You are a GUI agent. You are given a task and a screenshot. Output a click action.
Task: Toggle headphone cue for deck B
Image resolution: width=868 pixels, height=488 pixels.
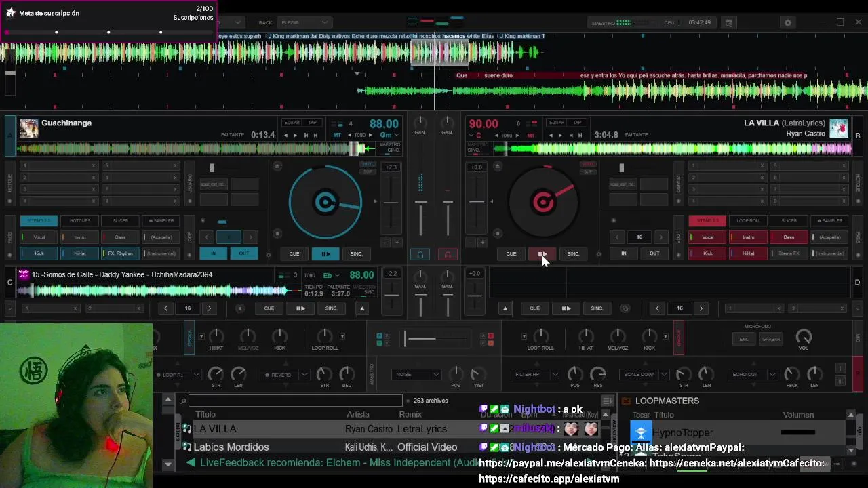(x=448, y=255)
